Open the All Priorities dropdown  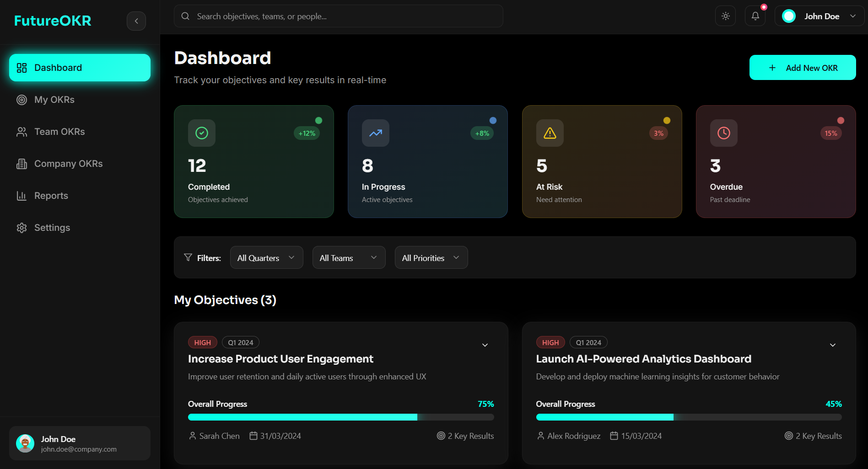tap(431, 257)
